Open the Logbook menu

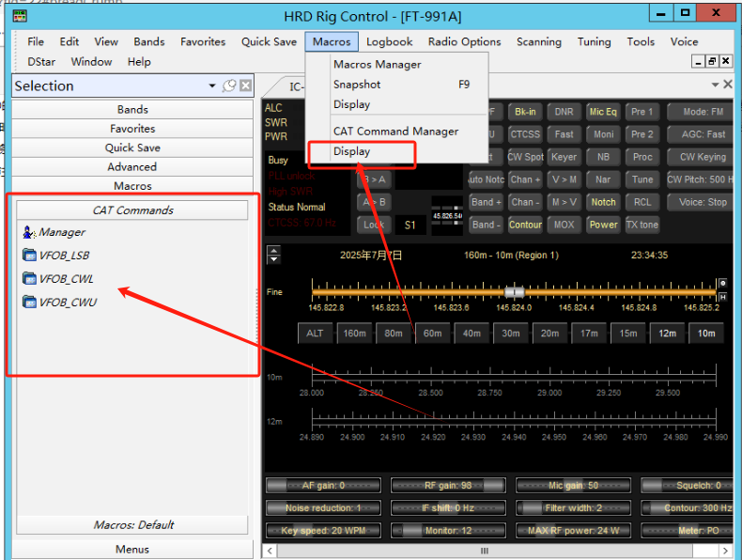click(x=390, y=41)
